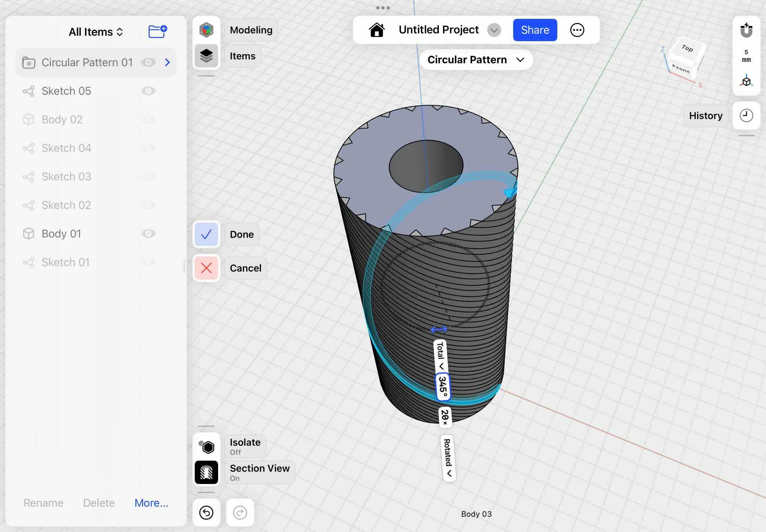766x532 pixels.
Task: Click the blue Share button
Action: coord(535,30)
